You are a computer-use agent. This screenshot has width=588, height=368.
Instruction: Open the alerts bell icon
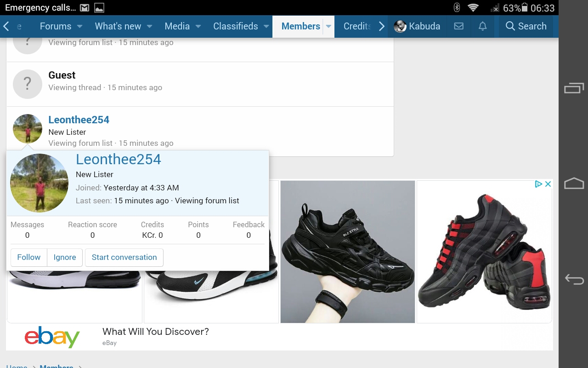(482, 26)
